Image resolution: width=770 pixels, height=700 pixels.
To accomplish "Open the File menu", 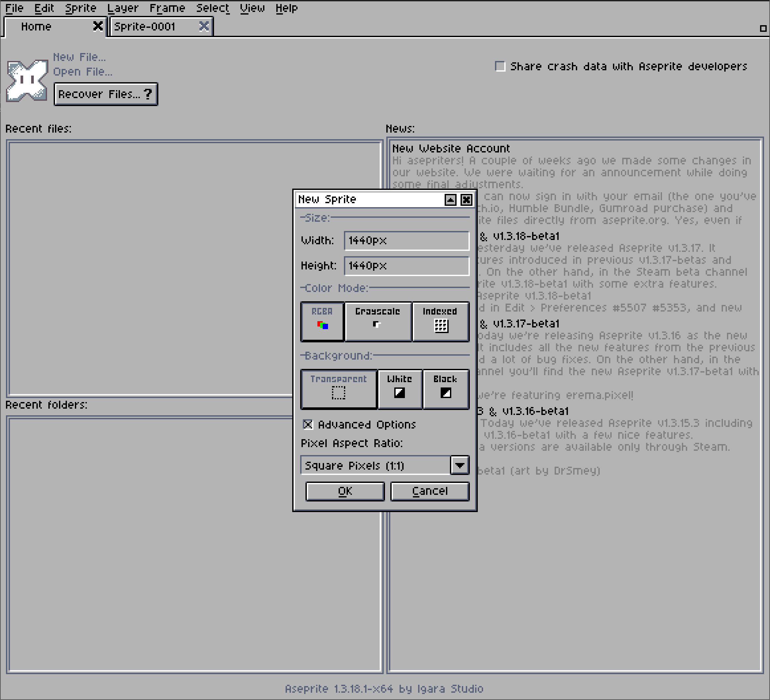I will [14, 8].
